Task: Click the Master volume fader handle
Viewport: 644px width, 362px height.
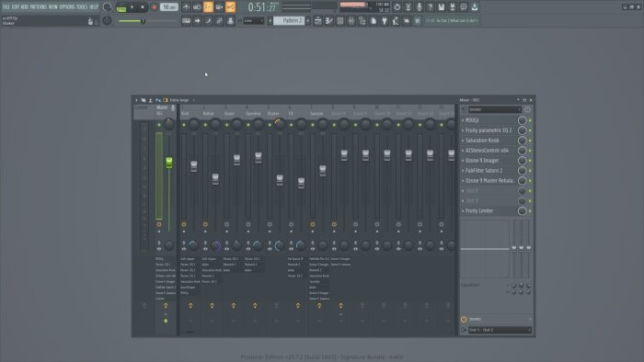Action: [x=168, y=163]
